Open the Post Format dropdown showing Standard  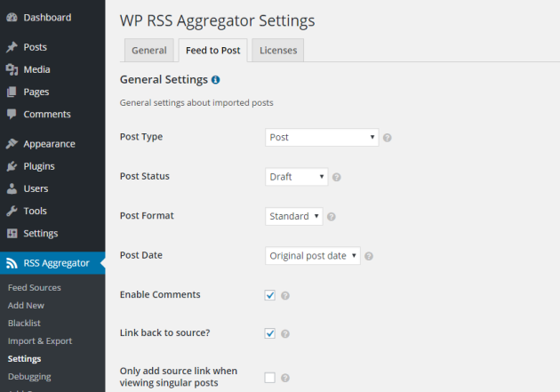[294, 216]
